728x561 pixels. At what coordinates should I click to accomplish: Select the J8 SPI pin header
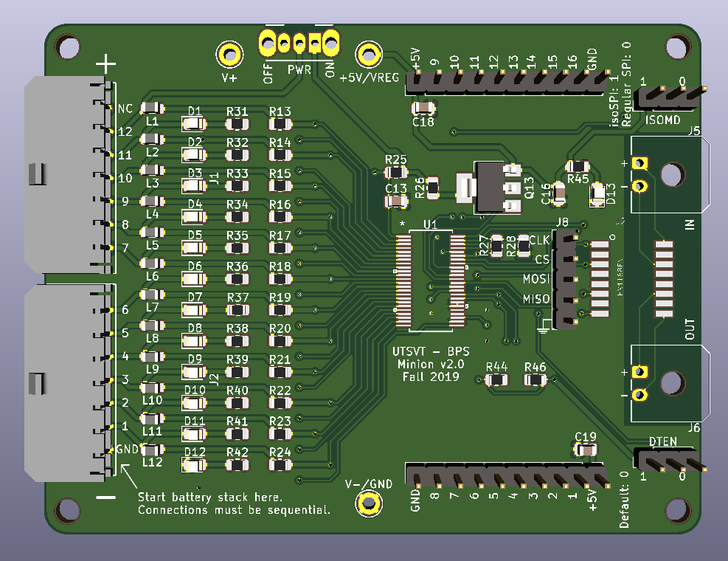point(564,280)
